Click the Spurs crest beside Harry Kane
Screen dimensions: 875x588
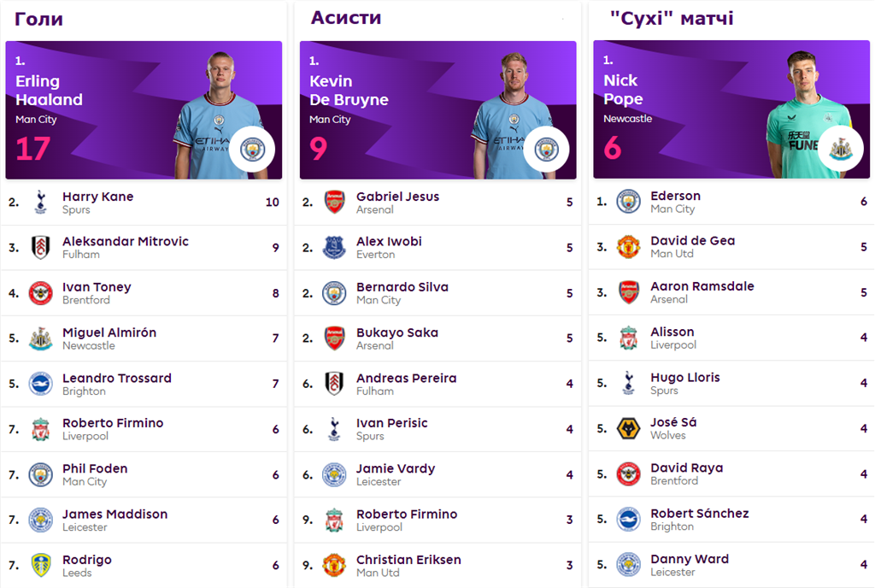(x=40, y=203)
